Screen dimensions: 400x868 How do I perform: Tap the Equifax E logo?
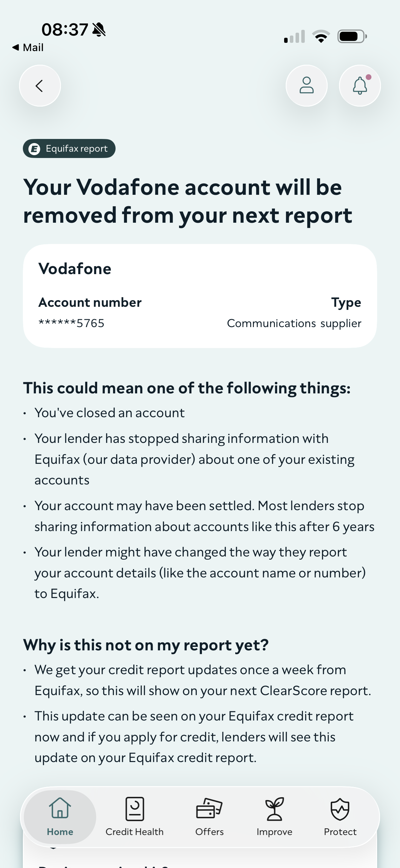click(34, 148)
